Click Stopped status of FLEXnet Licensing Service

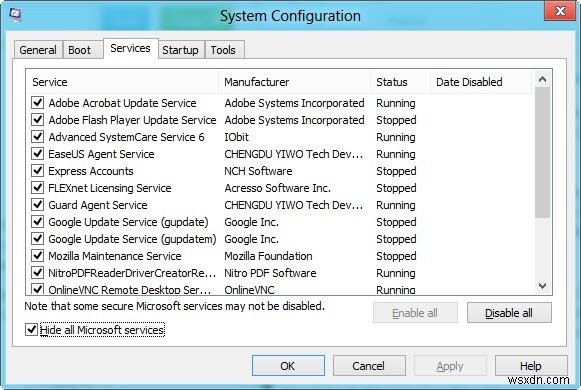pos(396,188)
